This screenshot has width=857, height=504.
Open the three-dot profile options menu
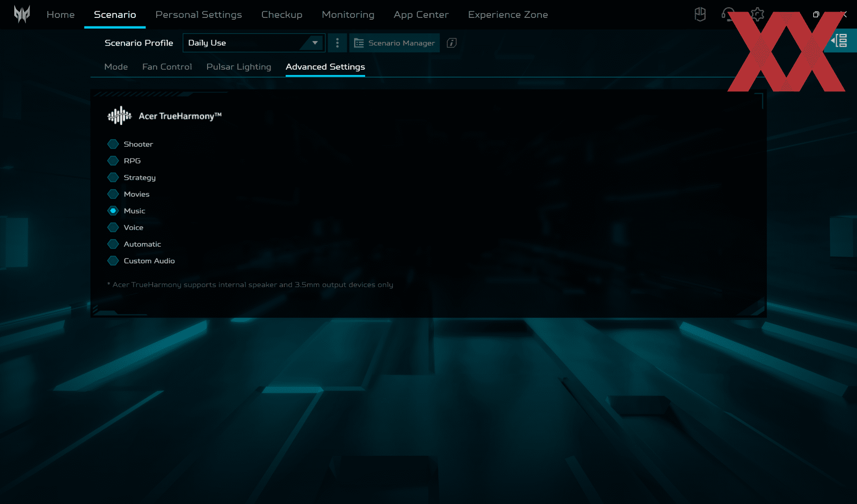(337, 43)
